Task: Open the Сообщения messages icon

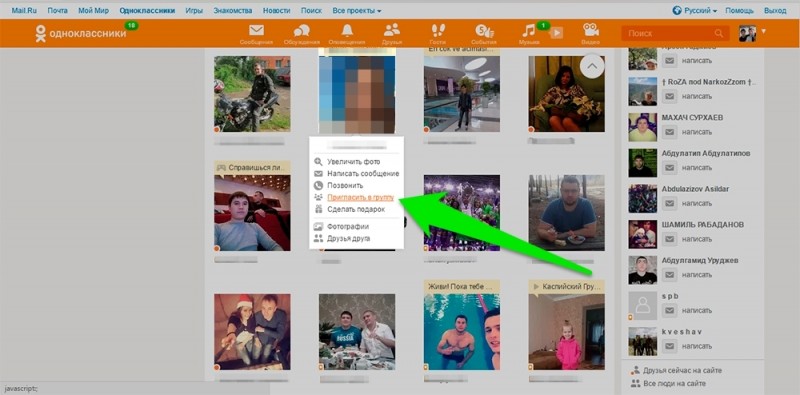Action: [256, 31]
